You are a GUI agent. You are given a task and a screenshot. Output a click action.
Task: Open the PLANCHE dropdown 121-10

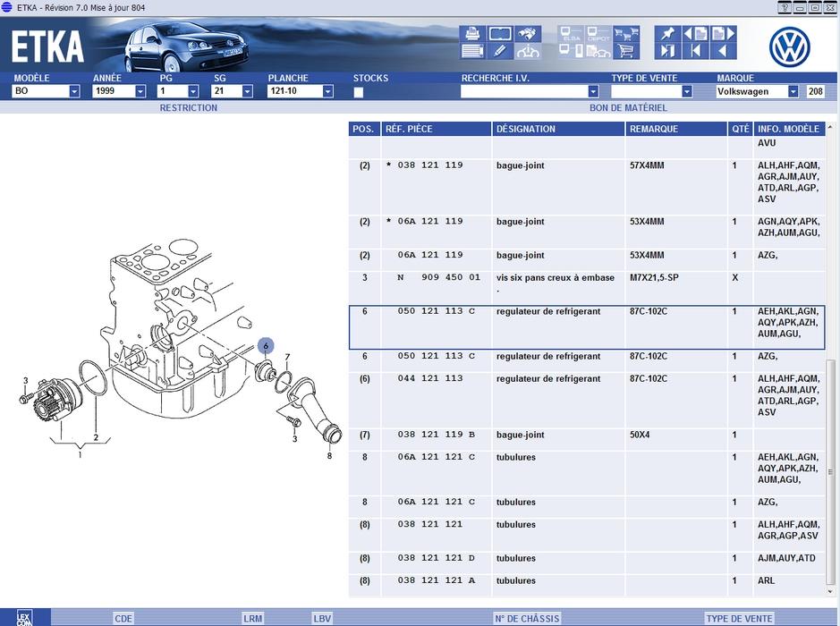click(x=327, y=91)
